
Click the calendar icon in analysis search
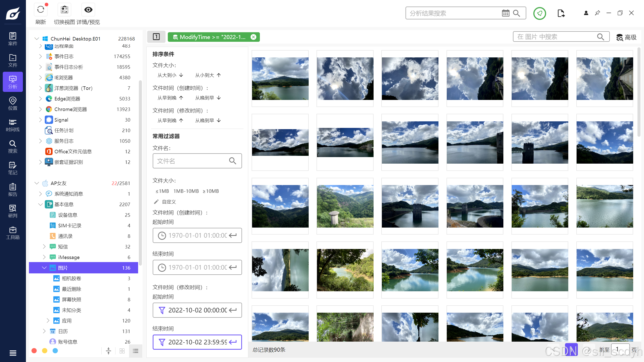pos(505,13)
